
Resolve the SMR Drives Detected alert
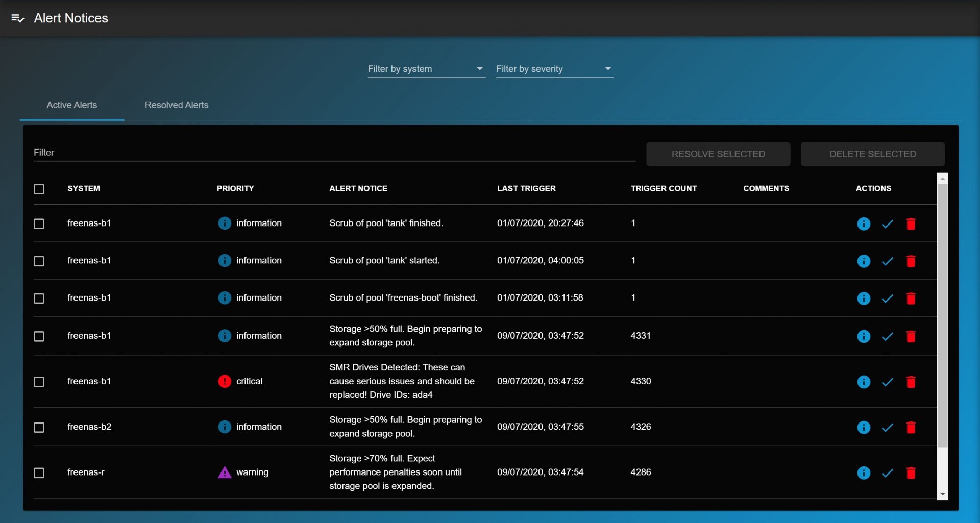point(888,382)
